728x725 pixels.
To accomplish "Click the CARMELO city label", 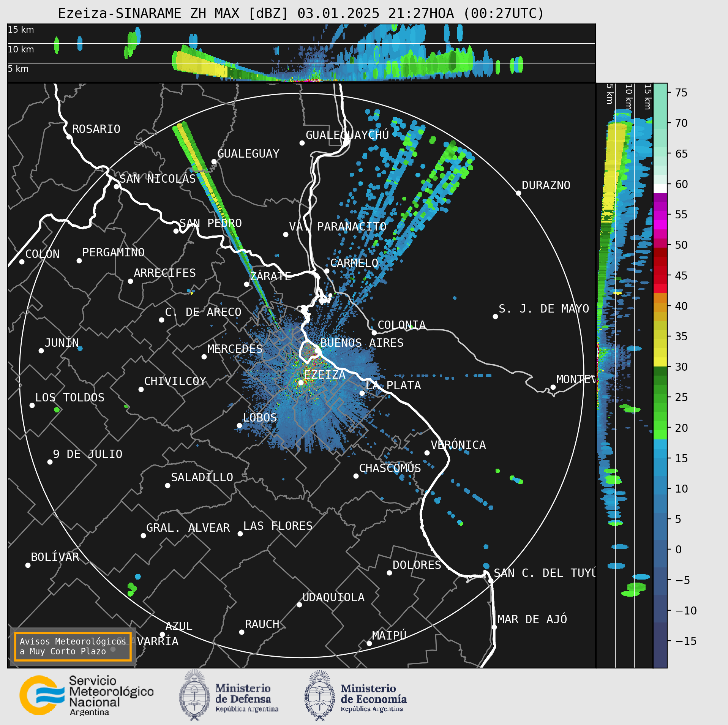I will point(354,263).
